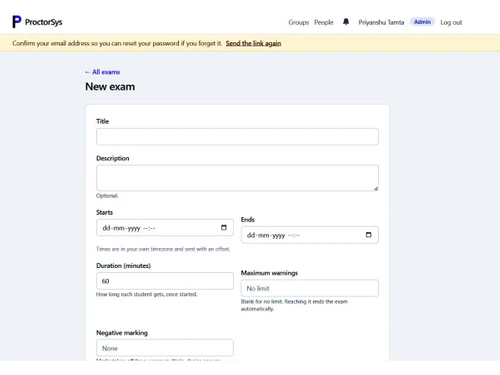This screenshot has width=500, height=375.
Task: Click Send the link again
Action: 253,43
